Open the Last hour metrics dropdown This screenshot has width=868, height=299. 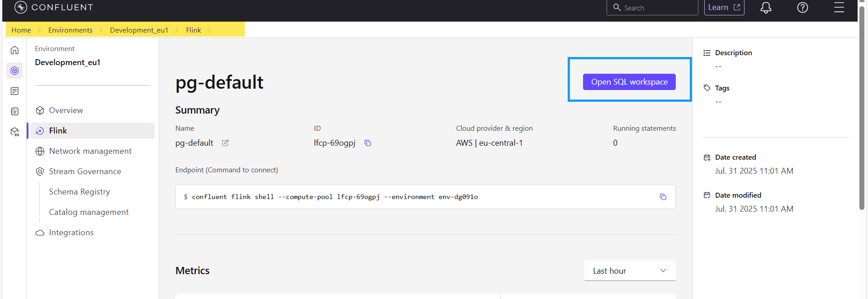(630, 271)
